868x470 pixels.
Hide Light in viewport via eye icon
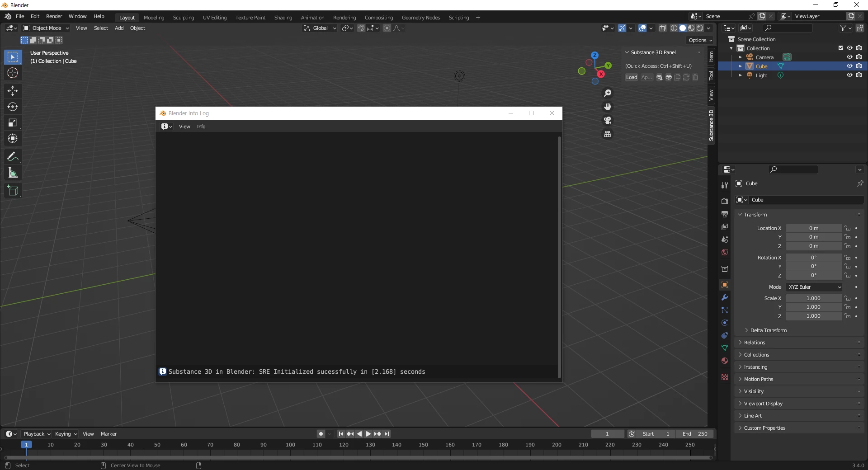849,75
